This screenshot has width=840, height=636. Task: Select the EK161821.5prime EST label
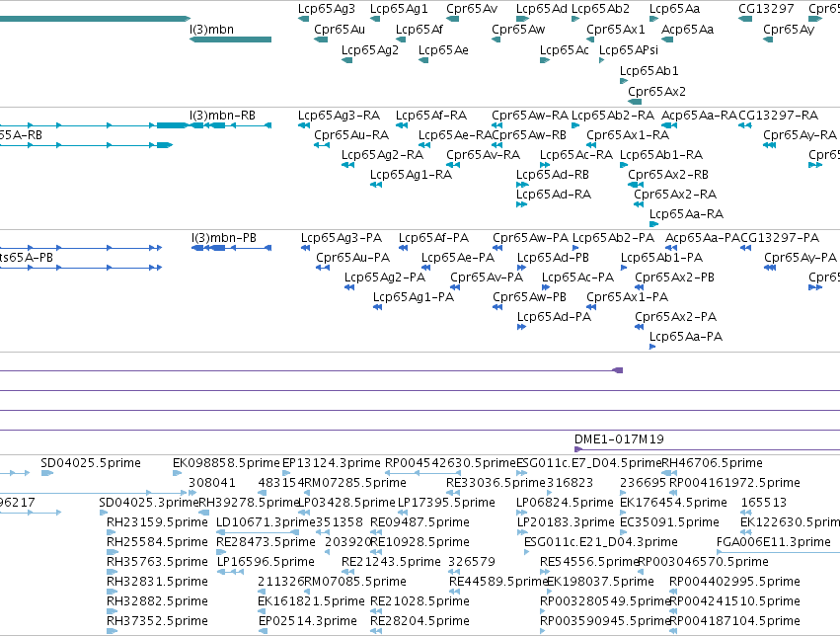pos(311,601)
